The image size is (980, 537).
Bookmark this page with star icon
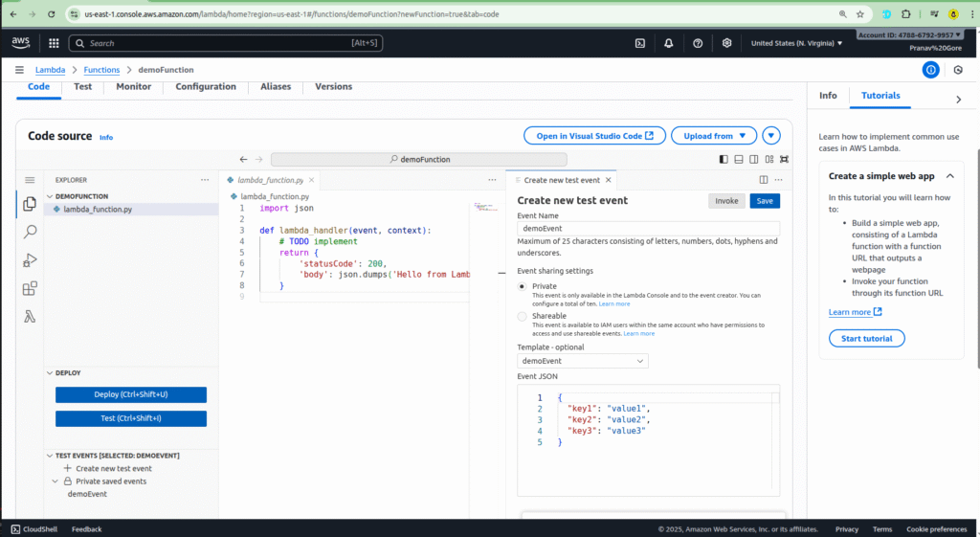(860, 13)
